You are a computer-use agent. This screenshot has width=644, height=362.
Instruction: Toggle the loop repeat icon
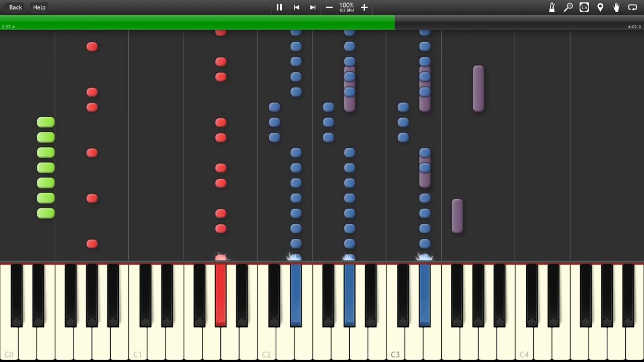[632, 7]
